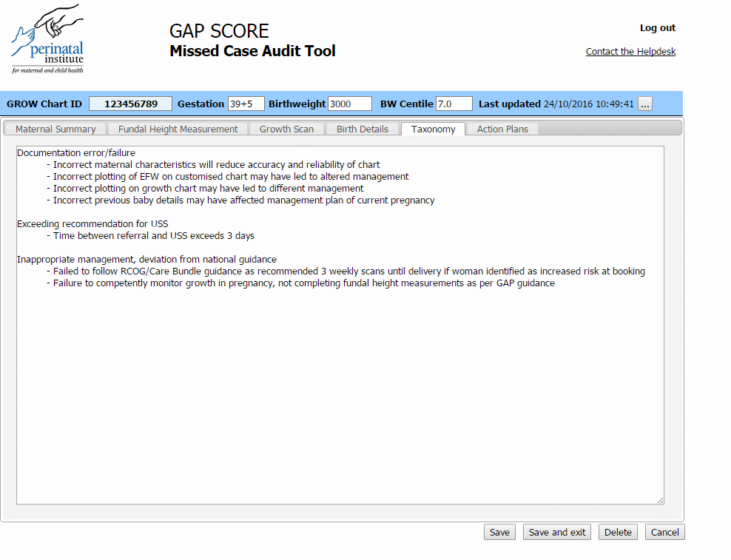
Task: Switch to the Maternal Summary tab
Action: pyautogui.click(x=55, y=128)
